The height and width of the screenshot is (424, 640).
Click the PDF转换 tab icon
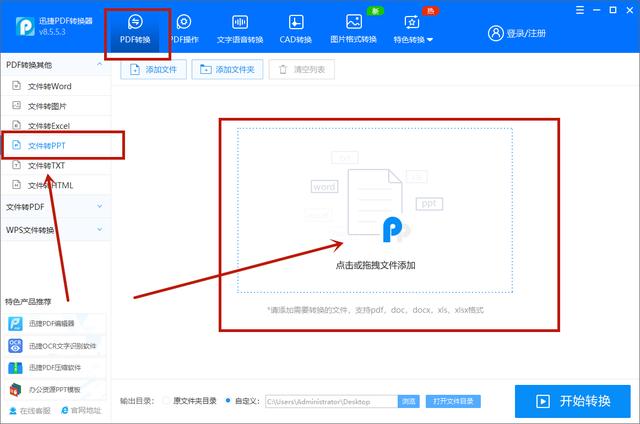coord(135,22)
